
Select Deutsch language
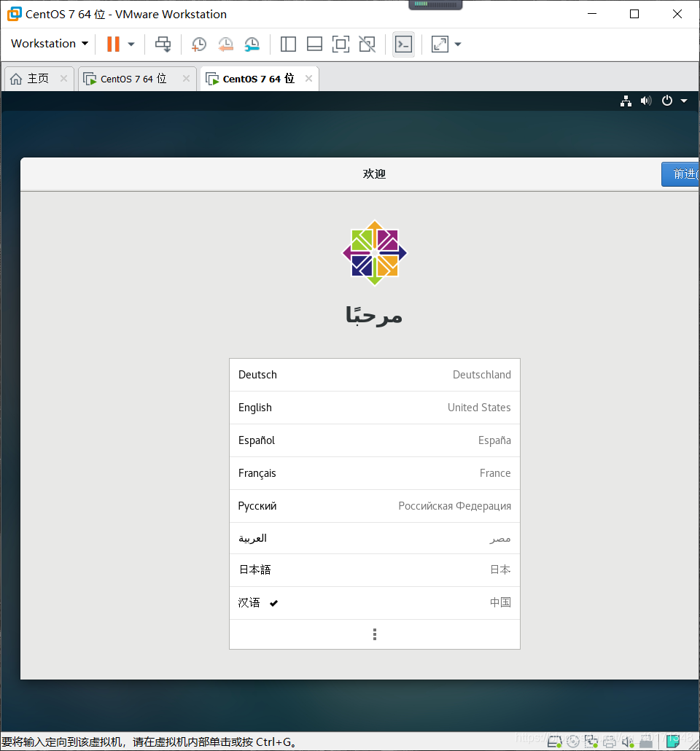tap(375, 375)
